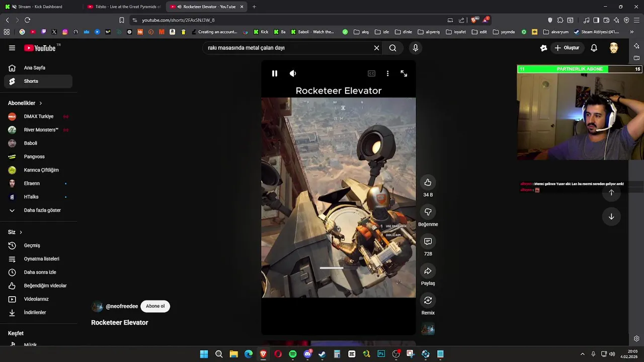Switch to Stream - Kick Dashboard tab
This screenshot has height=362, width=644.
coord(40,7)
